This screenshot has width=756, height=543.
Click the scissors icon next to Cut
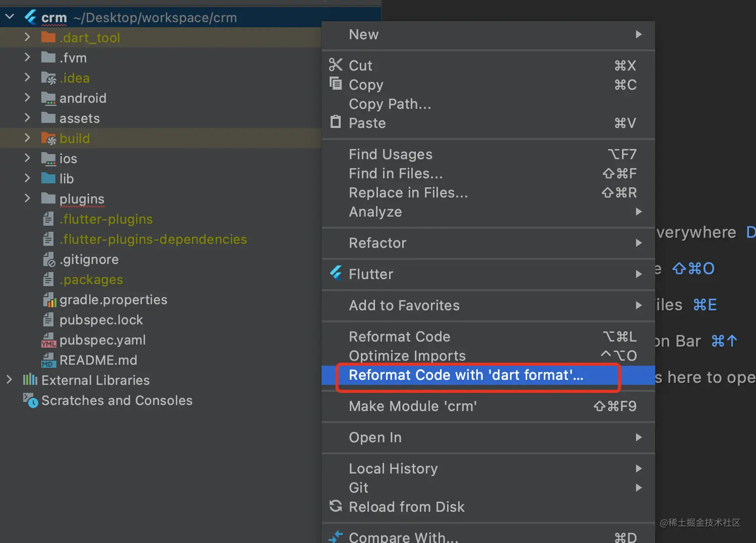336,64
